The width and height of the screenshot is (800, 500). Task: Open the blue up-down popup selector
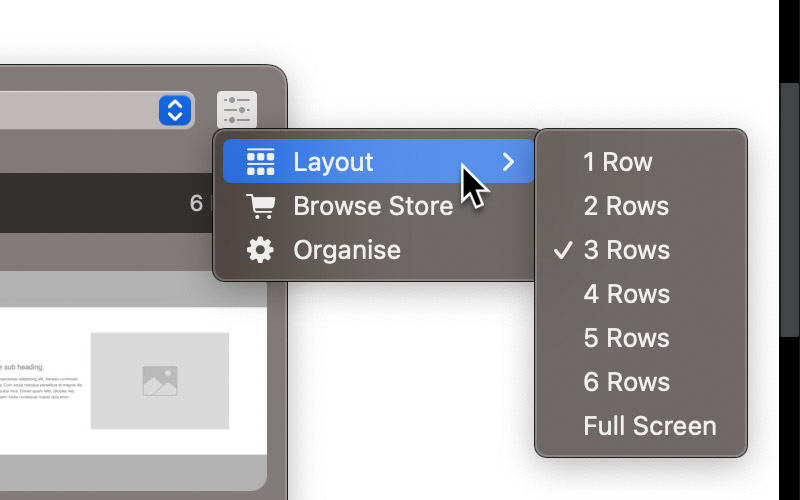tap(175, 110)
